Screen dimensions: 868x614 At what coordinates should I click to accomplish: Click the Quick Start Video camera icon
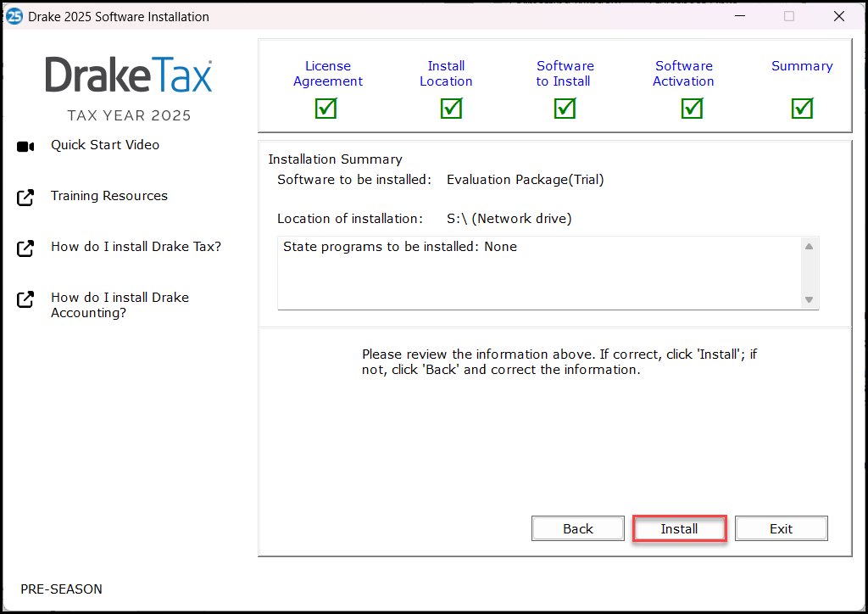[x=24, y=145]
